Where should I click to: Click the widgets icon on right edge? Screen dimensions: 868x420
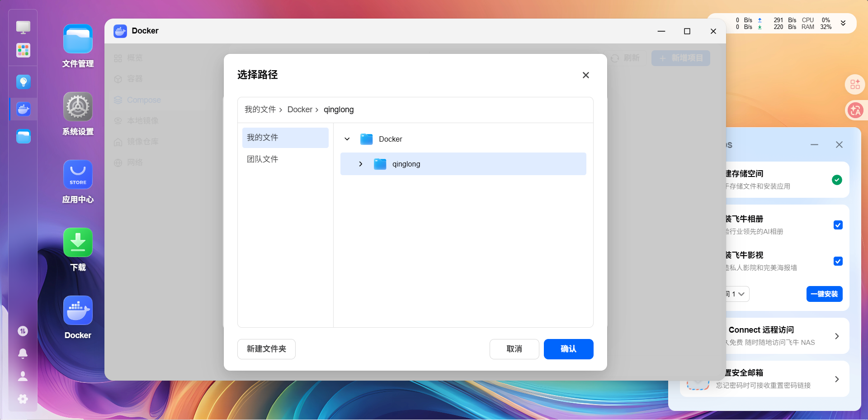click(x=855, y=84)
